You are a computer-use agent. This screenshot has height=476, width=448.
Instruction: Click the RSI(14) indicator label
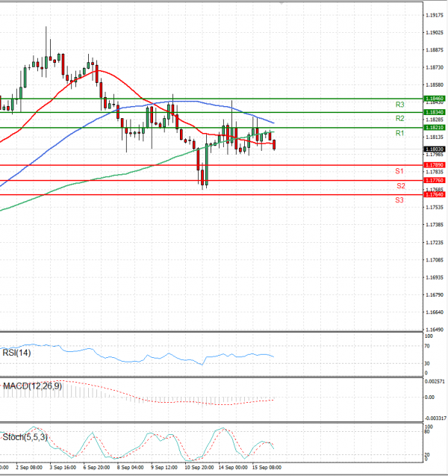(16, 353)
